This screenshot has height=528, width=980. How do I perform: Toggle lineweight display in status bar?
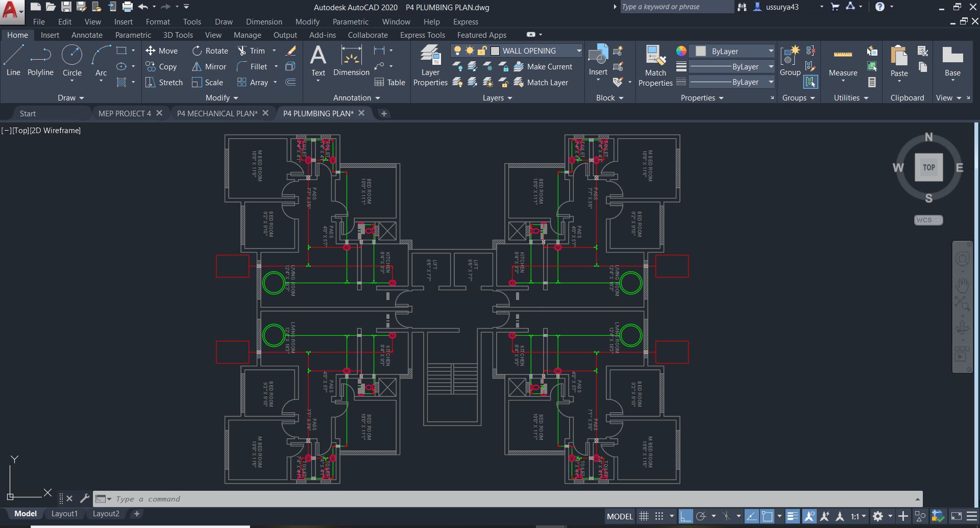click(792, 516)
